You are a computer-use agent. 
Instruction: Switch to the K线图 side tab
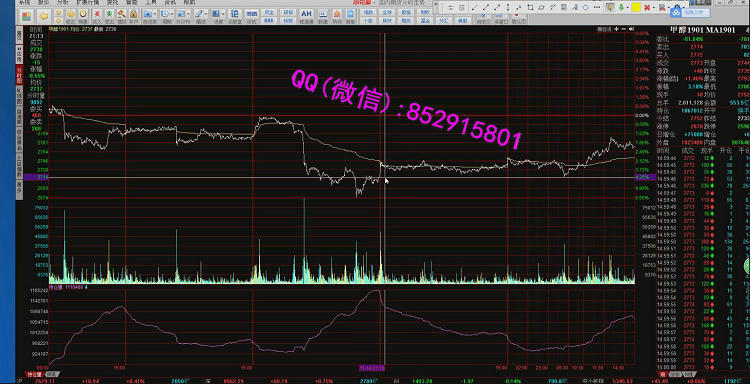click(x=20, y=96)
